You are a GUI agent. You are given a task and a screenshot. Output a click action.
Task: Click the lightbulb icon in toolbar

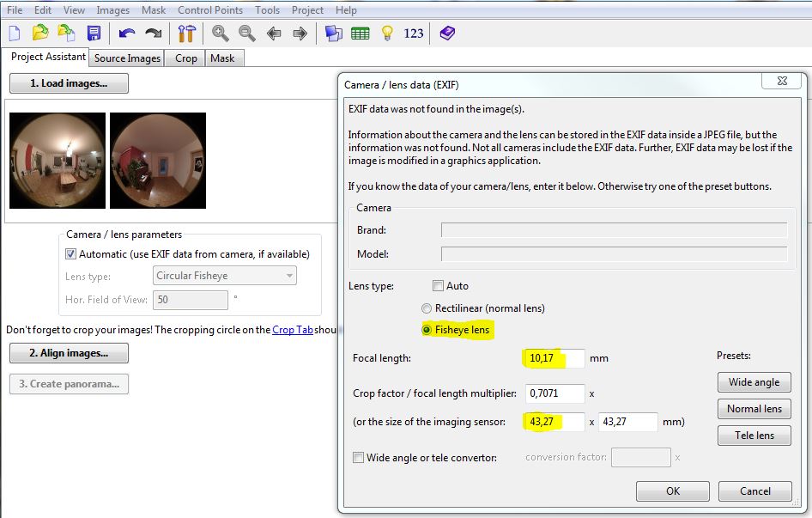(387, 34)
